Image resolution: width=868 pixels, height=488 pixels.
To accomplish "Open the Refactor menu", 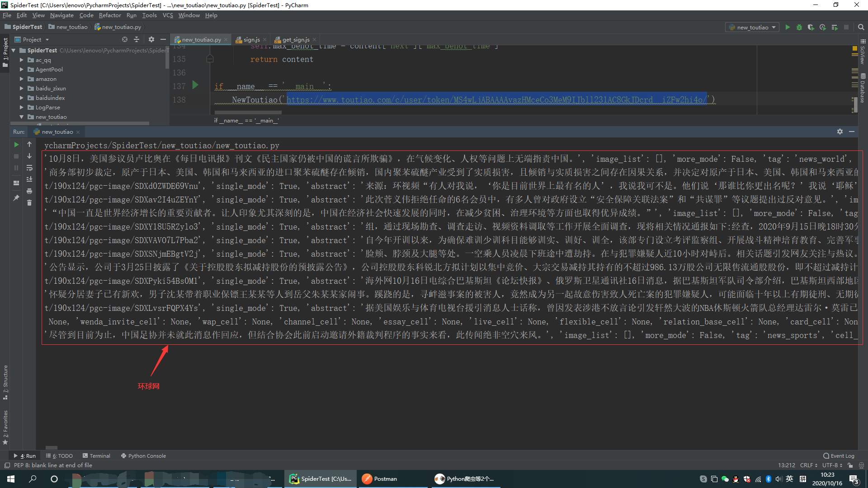I will click(110, 15).
